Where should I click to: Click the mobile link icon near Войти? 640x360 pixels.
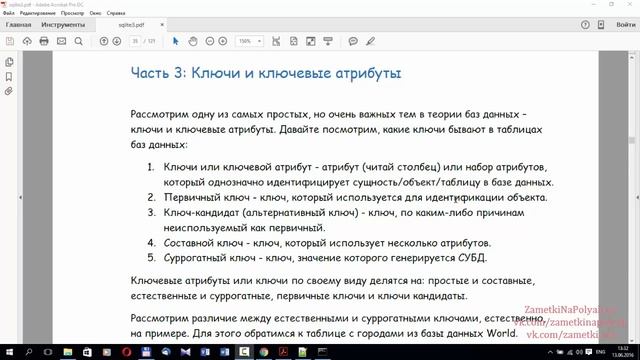coord(601,24)
